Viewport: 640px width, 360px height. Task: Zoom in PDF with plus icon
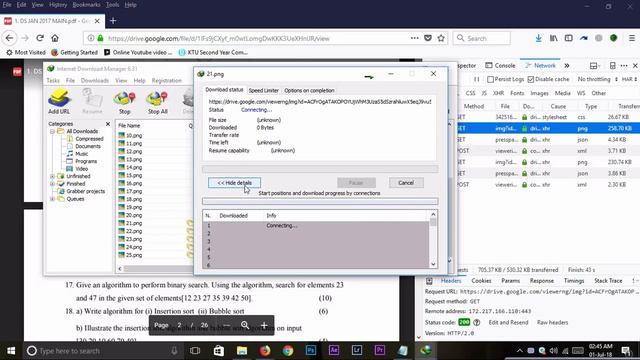coord(264,325)
